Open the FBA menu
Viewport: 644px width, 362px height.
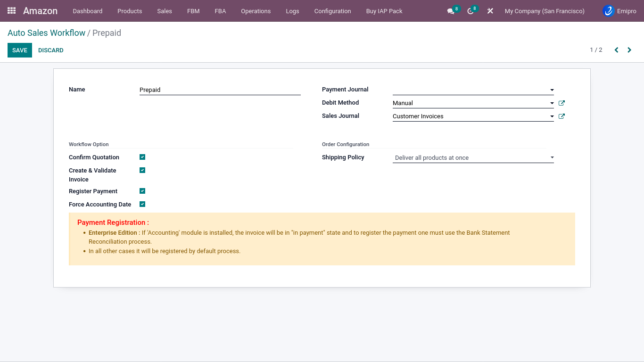(220, 11)
